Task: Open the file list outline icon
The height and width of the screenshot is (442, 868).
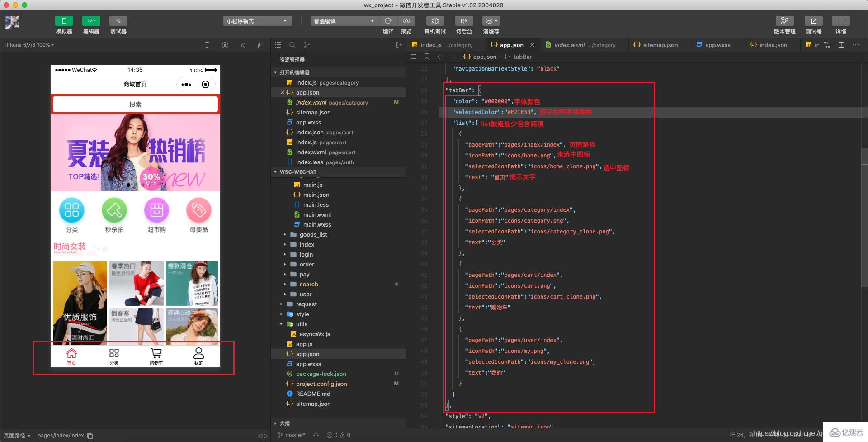Action: coord(278,45)
